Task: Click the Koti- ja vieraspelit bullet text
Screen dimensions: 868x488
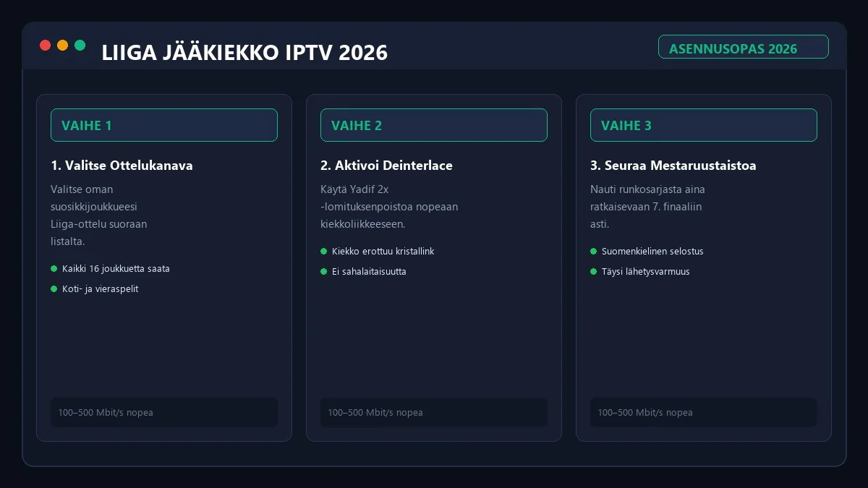Action: [100, 289]
